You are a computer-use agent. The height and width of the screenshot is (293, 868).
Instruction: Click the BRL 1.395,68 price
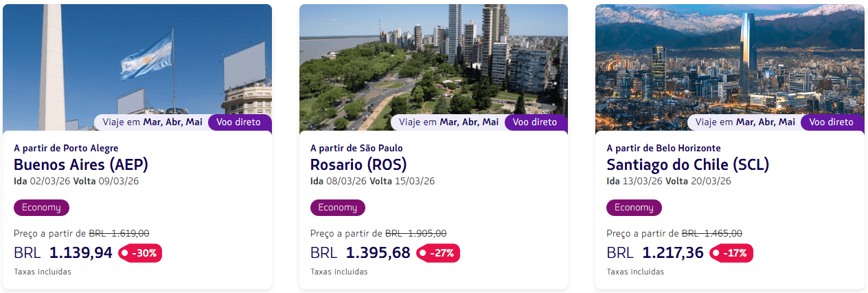coord(360,253)
